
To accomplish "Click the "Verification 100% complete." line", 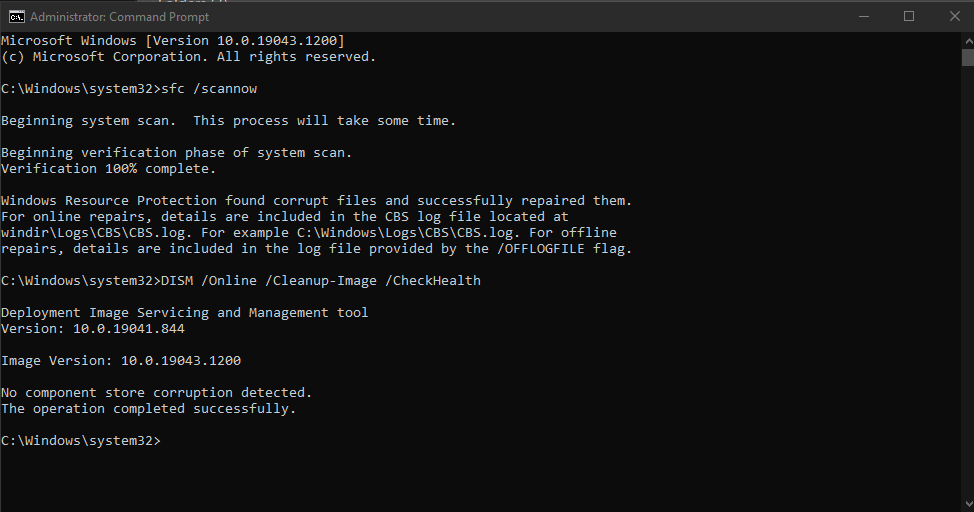I will (109, 168).
